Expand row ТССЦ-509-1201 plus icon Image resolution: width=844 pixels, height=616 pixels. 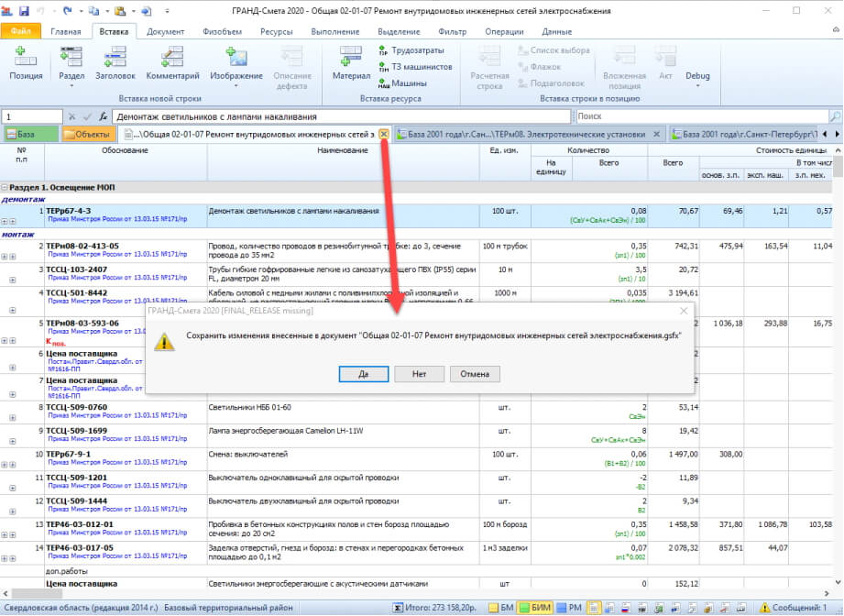13,489
